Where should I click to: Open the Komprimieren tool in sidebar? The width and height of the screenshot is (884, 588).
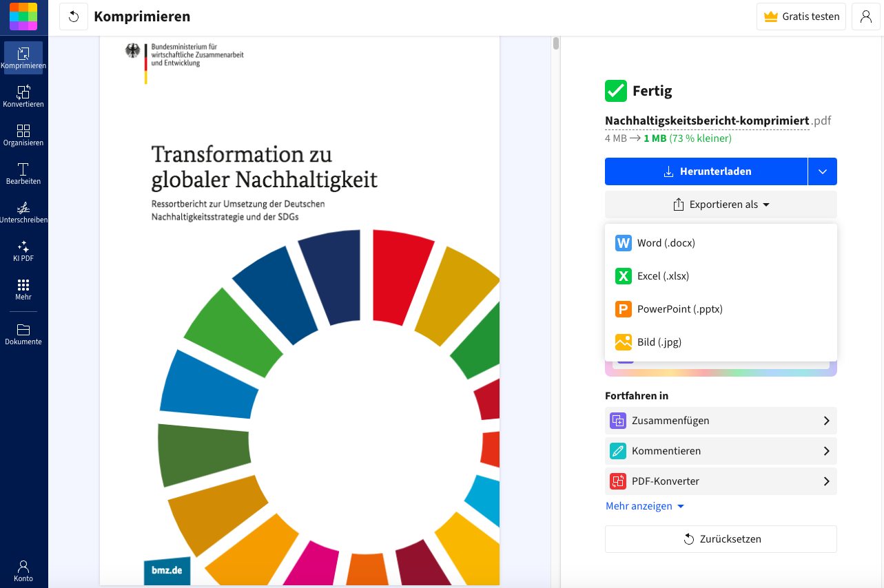[23, 58]
